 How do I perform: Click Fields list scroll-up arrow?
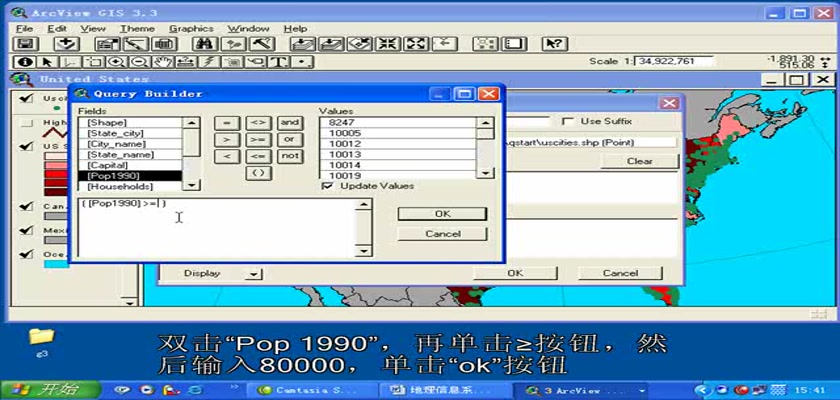click(x=191, y=123)
